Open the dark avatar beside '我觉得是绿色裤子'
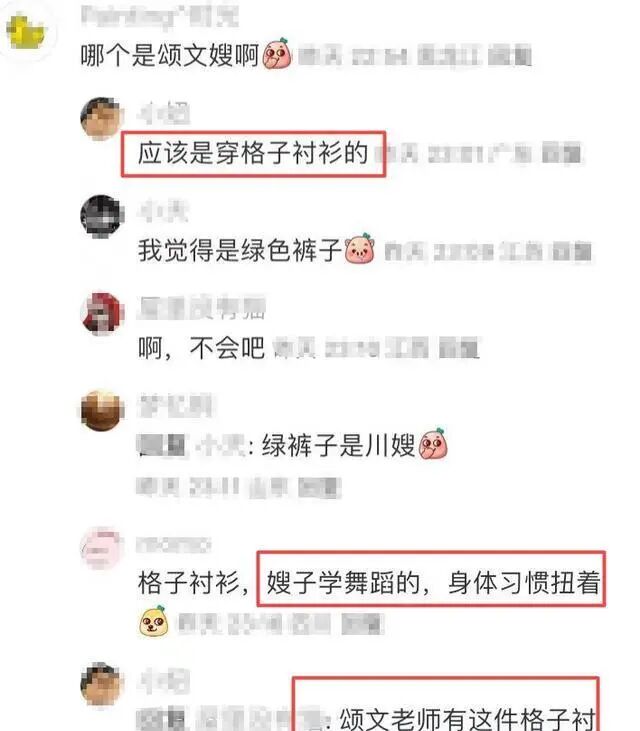 102,216
